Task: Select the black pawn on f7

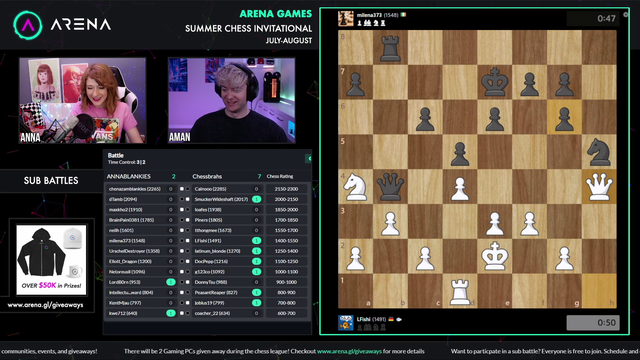Action: (x=529, y=83)
